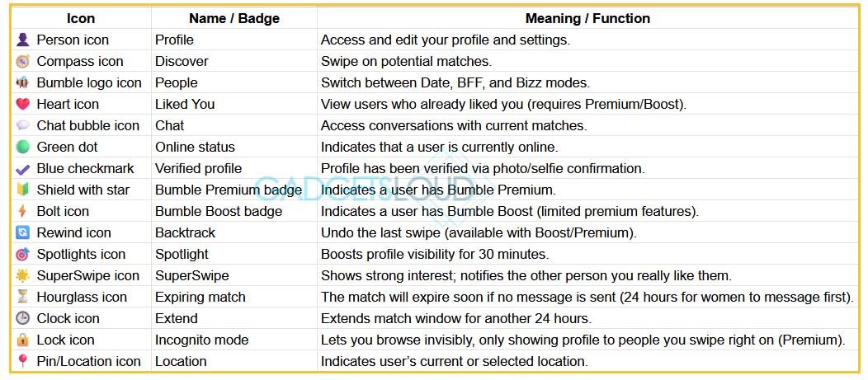Select the 'Bumble Premium badge' cell

234,190
